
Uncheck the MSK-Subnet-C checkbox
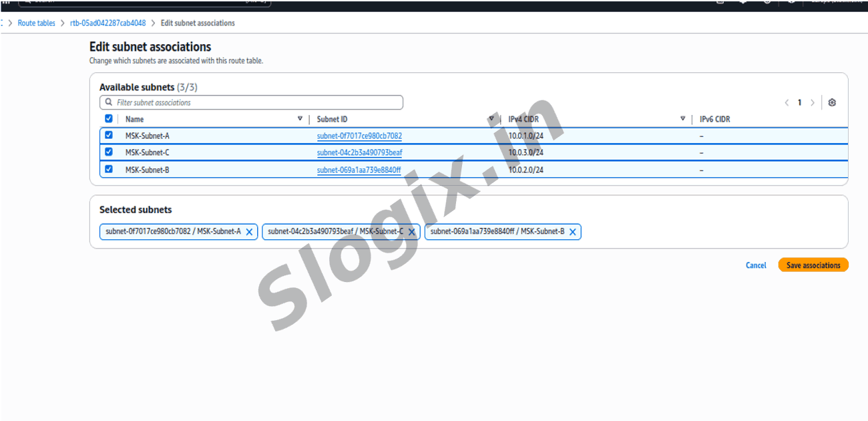(x=109, y=152)
